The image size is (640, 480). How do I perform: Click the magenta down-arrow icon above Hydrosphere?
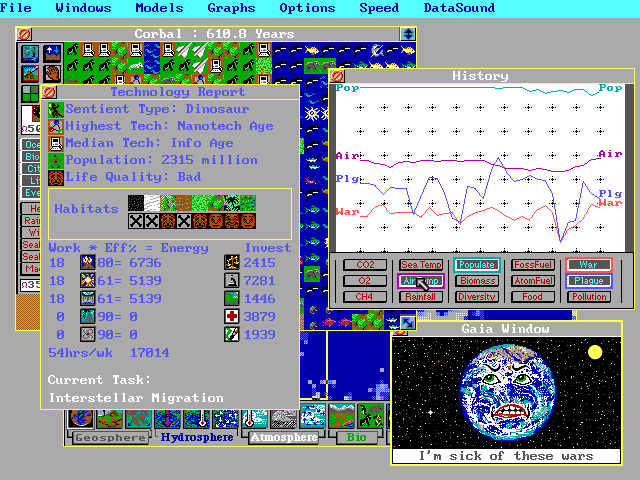tap(168, 418)
